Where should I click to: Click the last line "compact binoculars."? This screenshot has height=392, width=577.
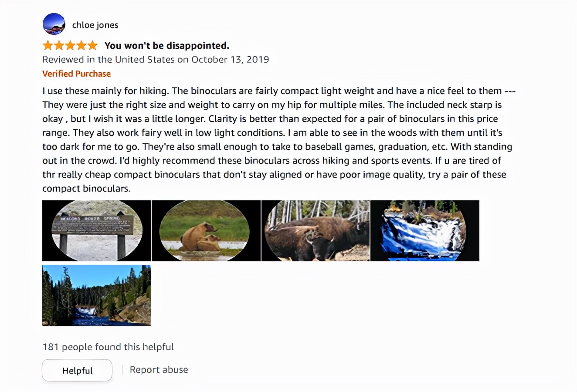click(x=86, y=189)
